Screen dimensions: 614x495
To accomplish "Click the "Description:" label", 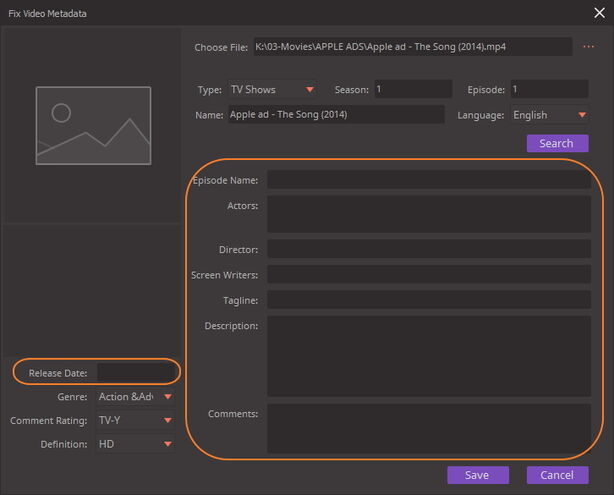I will [231, 326].
